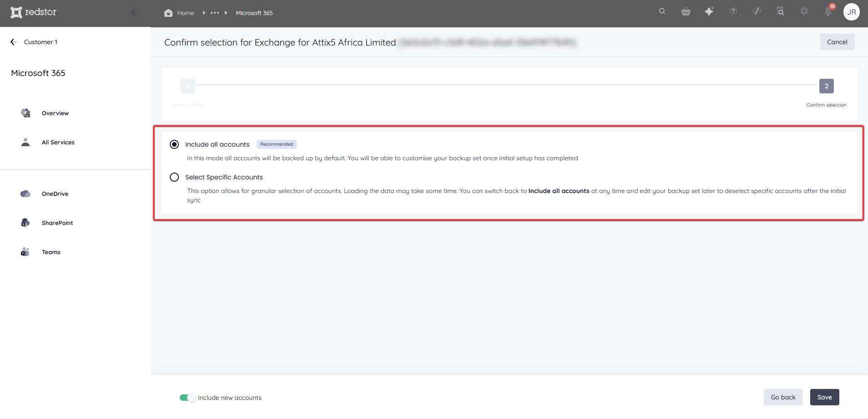The image size is (868, 419).
Task: Click the OneDrive cloud icon
Action: pos(25,194)
